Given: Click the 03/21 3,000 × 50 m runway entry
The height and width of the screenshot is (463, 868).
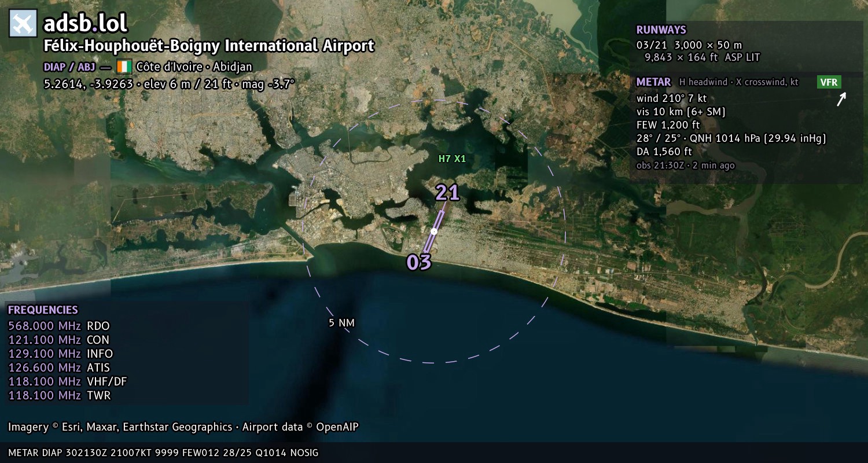Looking at the screenshot, I should pyautogui.click(x=689, y=45).
